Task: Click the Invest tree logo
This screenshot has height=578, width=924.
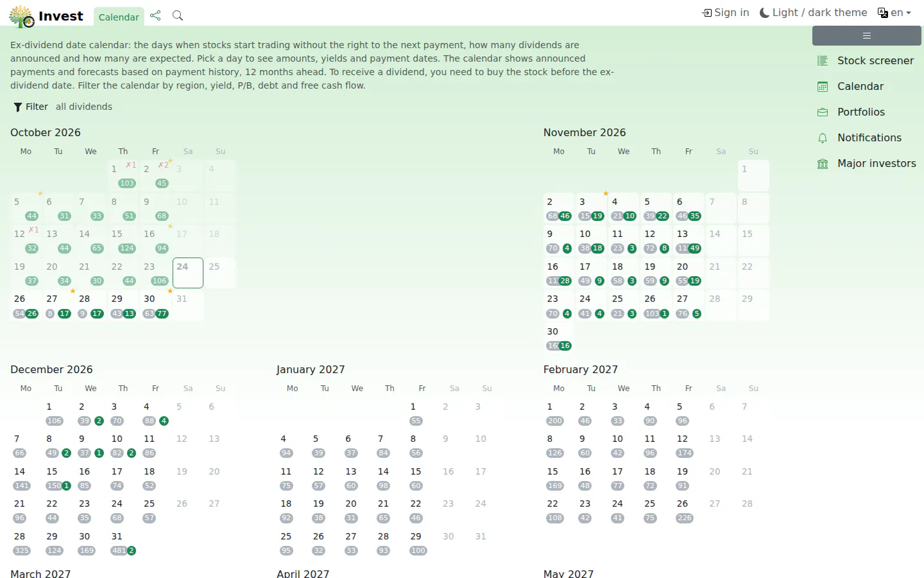Action: click(22, 16)
